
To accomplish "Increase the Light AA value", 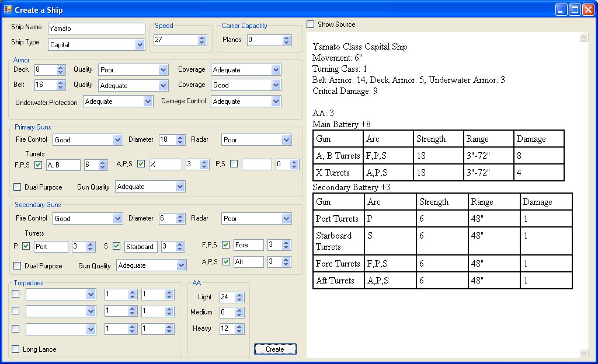I will pyautogui.click(x=239, y=295).
